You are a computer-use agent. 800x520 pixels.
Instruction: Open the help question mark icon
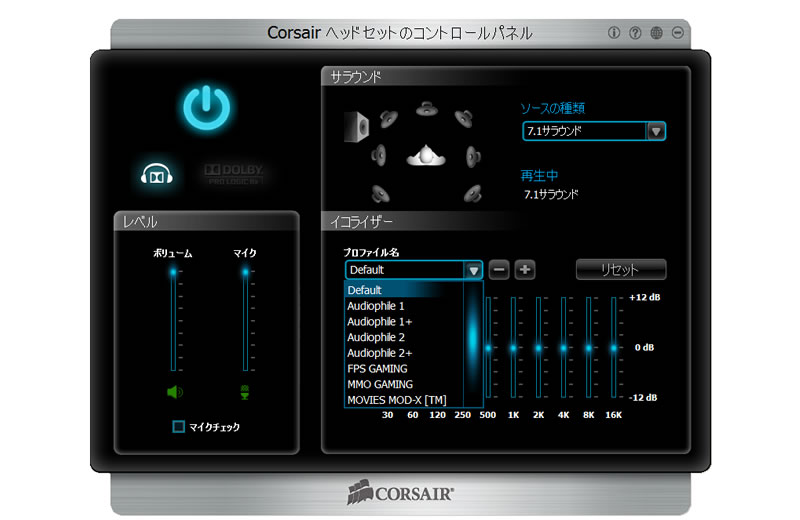635,33
